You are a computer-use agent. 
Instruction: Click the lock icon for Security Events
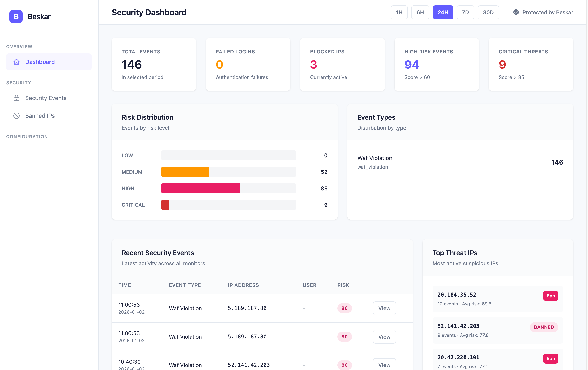pos(16,98)
